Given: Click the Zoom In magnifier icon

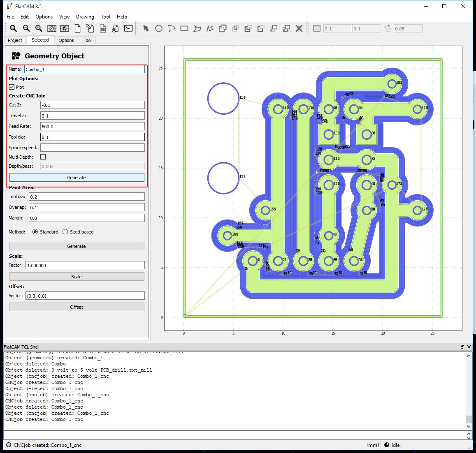Looking at the screenshot, I should coord(39,28).
